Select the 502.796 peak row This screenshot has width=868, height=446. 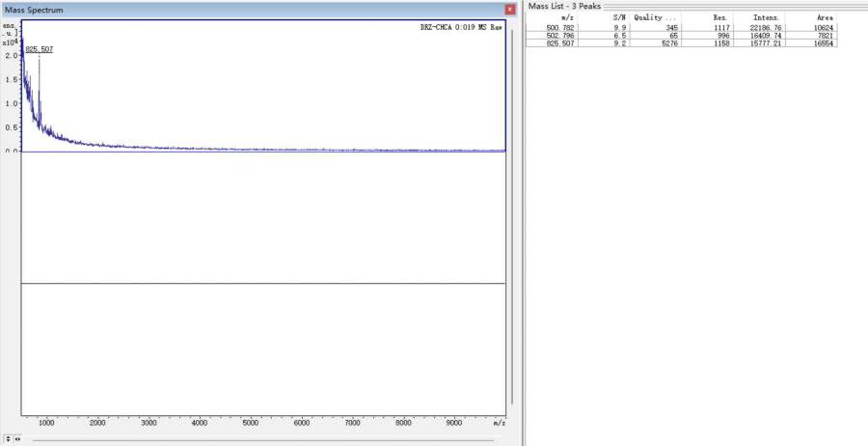(559, 36)
